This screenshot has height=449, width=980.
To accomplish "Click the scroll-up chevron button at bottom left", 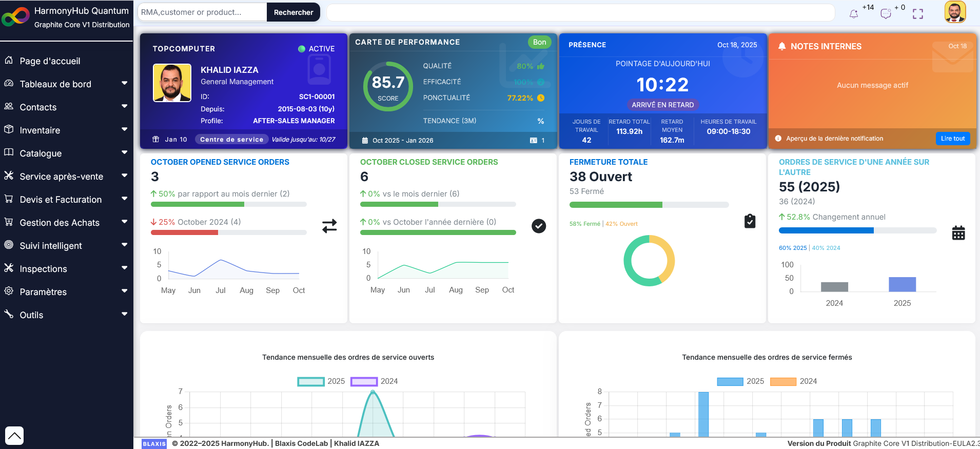I will coord(14,436).
